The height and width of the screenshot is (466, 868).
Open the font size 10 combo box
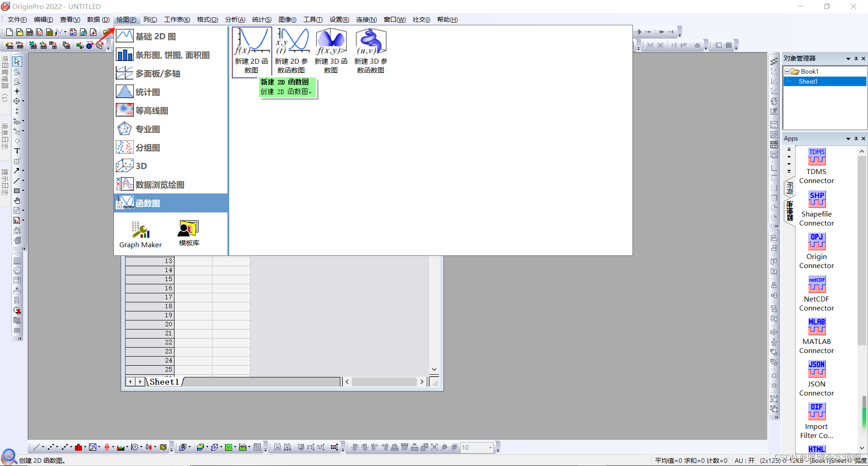(x=477, y=447)
